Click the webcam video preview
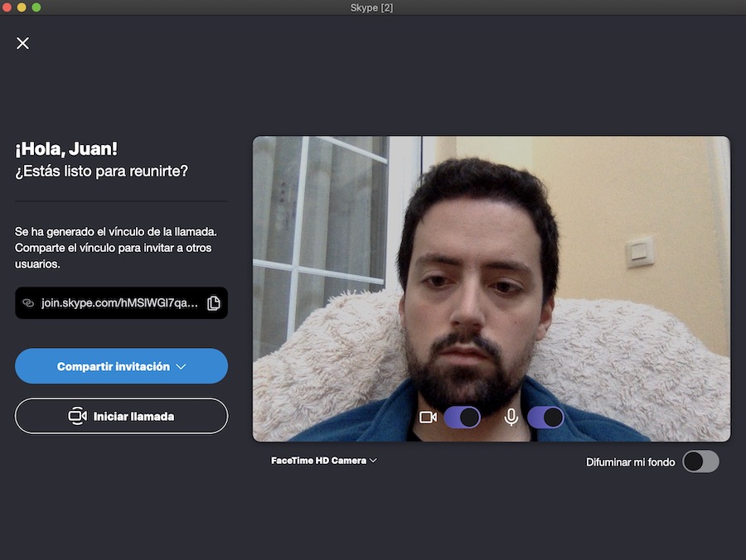Screen dimensions: 746x560 pos(491,265)
